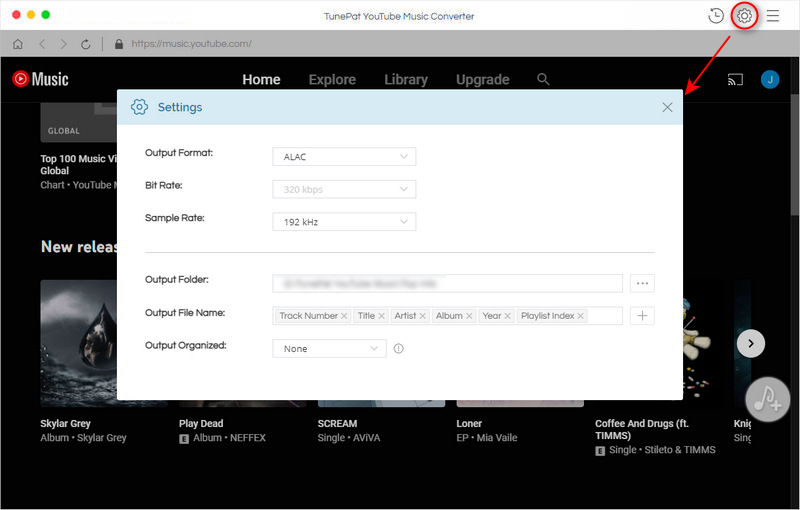Remove the Track Number tag
Image resolution: width=800 pixels, height=510 pixels.
point(344,316)
